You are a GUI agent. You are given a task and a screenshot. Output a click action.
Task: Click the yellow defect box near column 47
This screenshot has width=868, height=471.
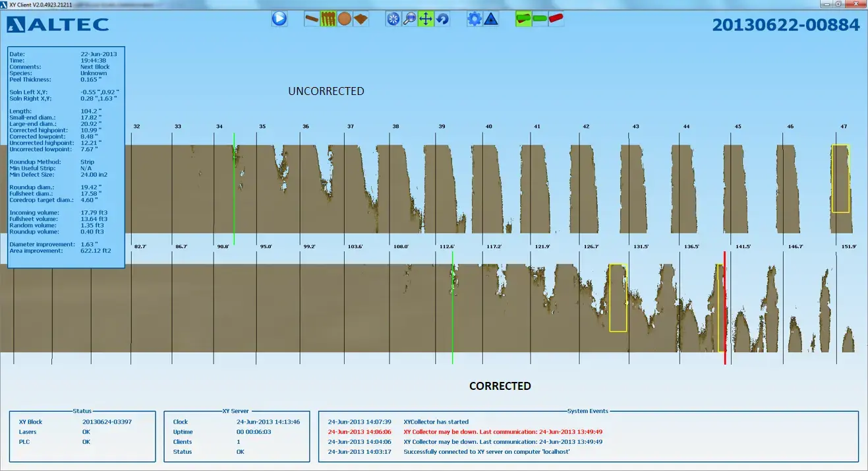[840, 178]
